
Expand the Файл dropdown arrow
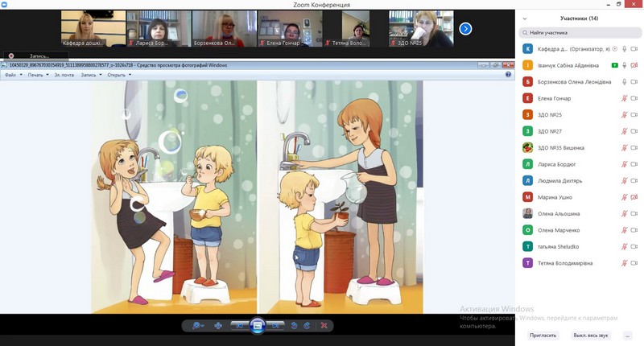coord(21,75)
